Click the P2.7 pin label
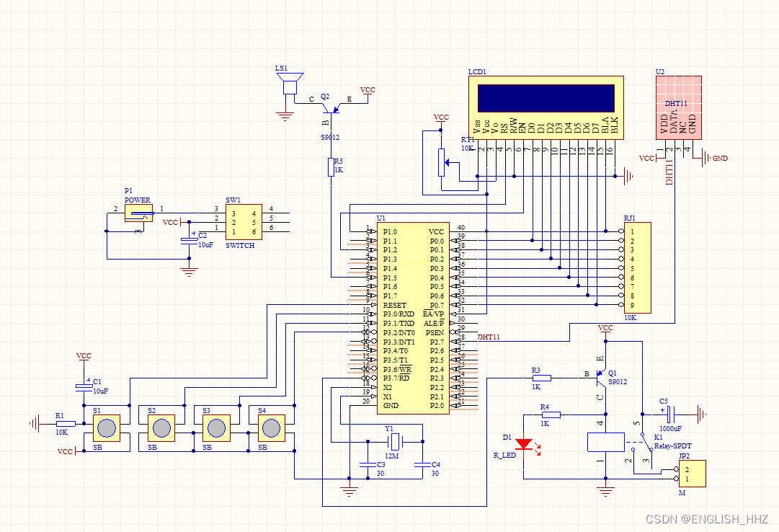Viewport: 779px width, 532px height. coord(437,342)
